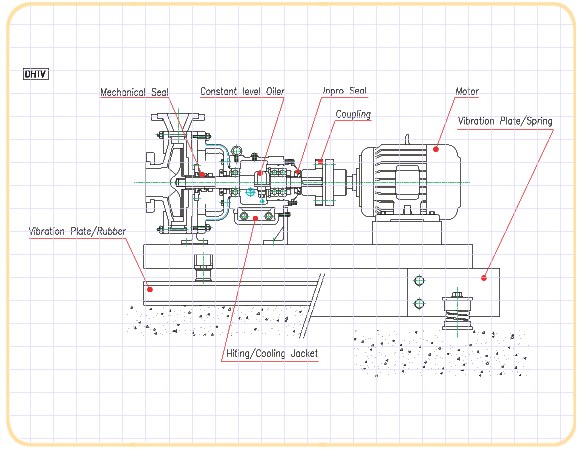Viewport: 584px width, 450px height.
Task: Click the Vibration Plate/Spring label
Action: pyautogui.click(x=505, y=121)
